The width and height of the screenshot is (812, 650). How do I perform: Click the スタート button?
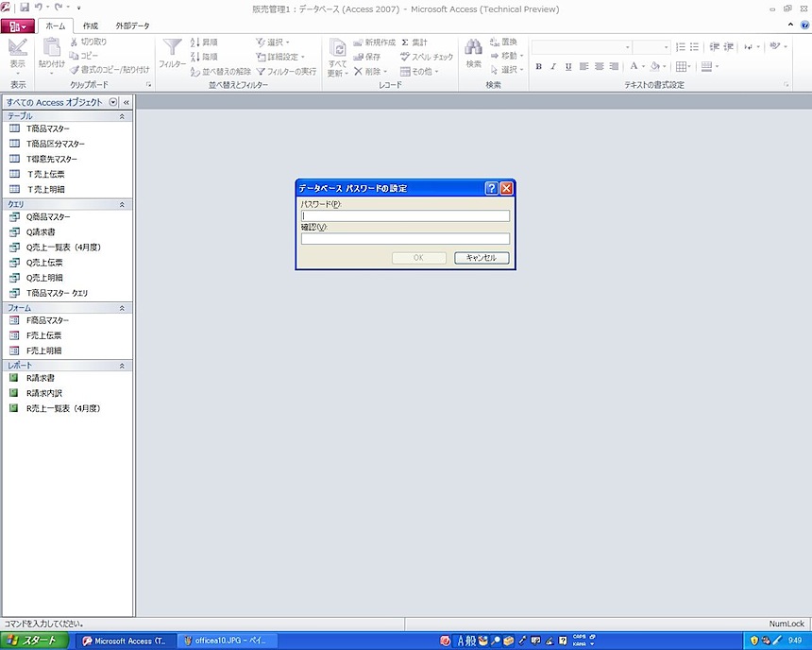(x=34, y=641)
